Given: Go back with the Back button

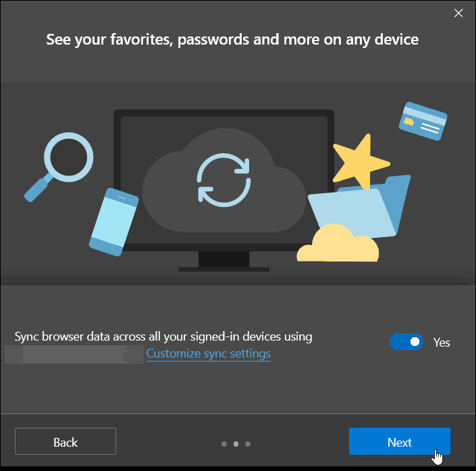Looking at the screenshot, I should click(65, 441).
